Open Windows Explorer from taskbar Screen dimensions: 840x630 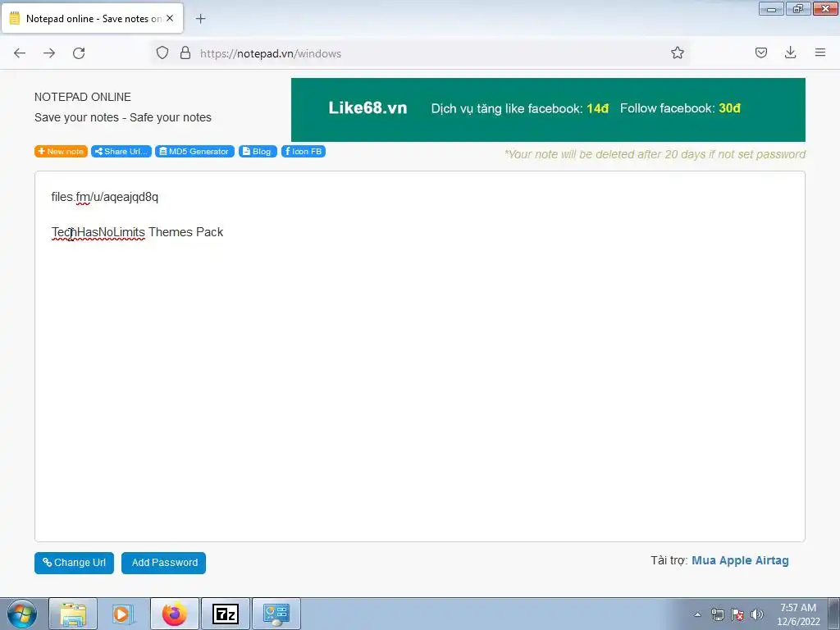73,614
